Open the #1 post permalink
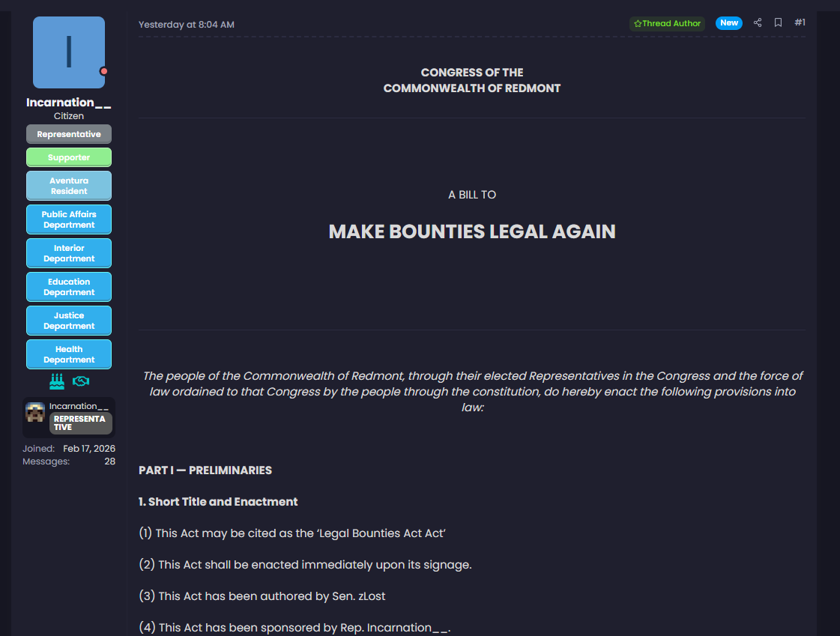 point(800,23)
